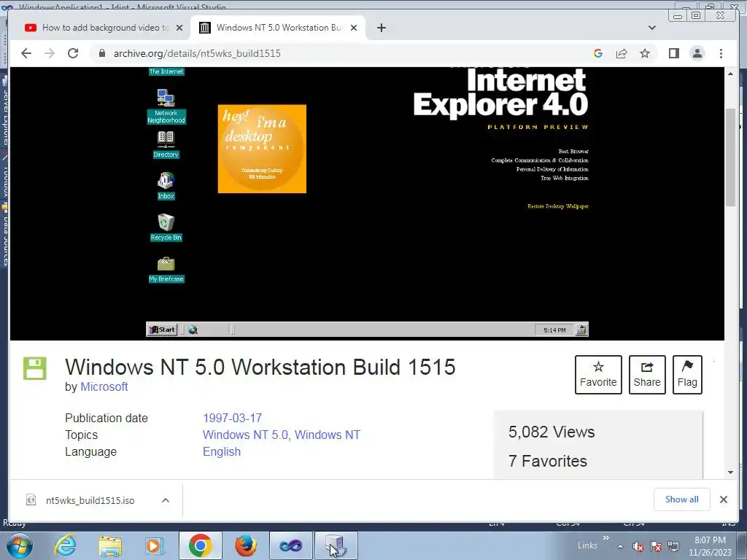Expand the Links toolbar chevron
This screenshot has height=560, width=747.
pyautogui.click(x=606, y=538)
